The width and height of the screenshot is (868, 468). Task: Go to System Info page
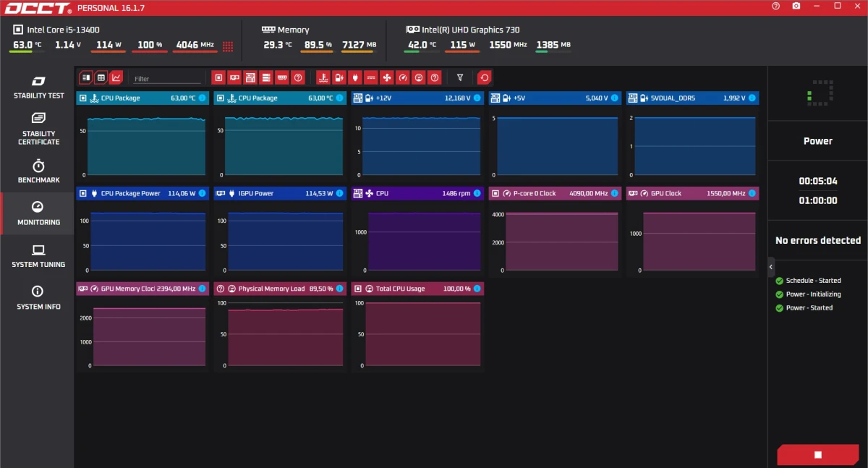(x=38, y=297)
